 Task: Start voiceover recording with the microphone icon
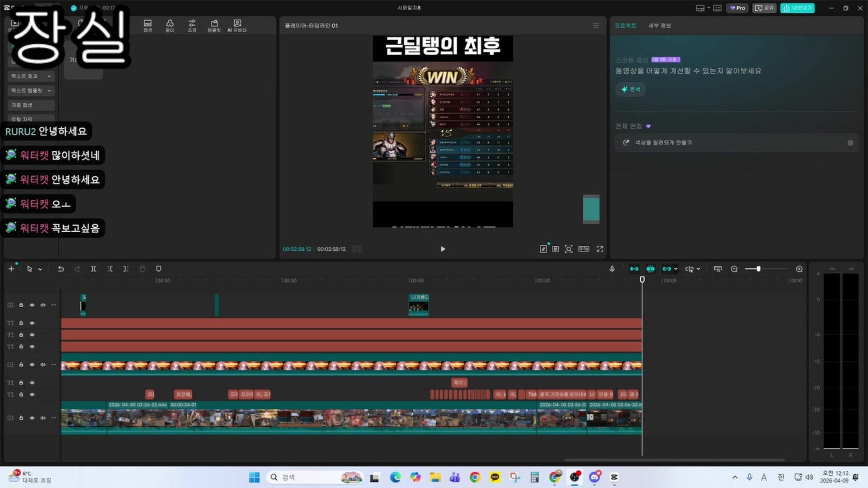(x=612, y=269)
